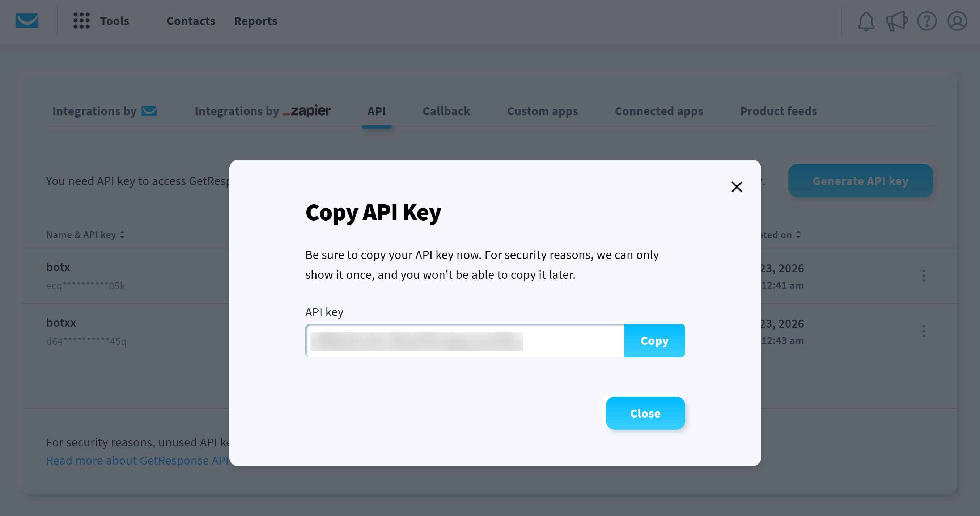Open Read more about GetResponse API link

coord(137,460)
